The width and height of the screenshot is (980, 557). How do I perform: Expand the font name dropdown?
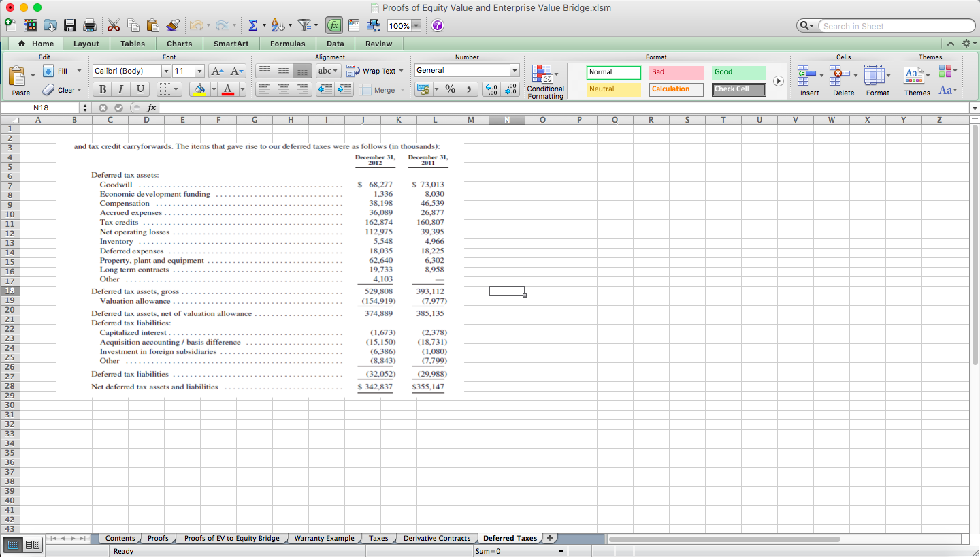165,71
